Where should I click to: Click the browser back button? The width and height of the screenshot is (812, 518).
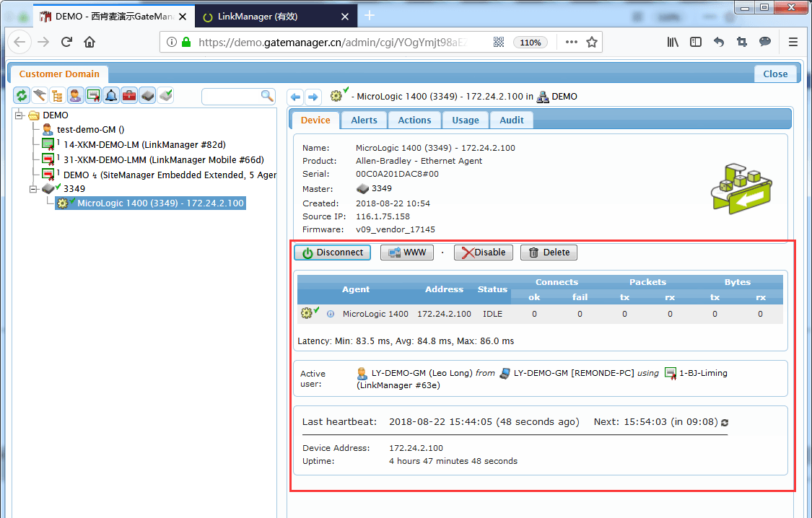pyautogui.click(x=19, y=42)
